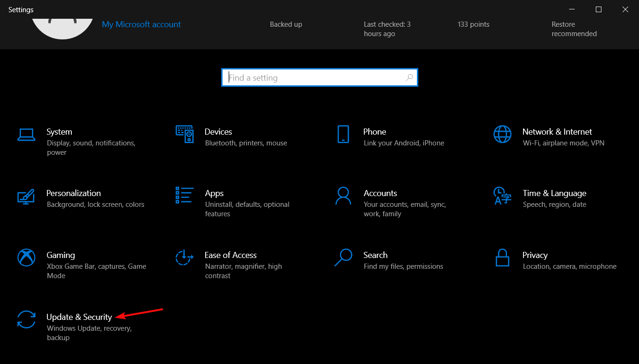
Task: Open System settings via the laptop icon
Action: [x=27, y=135]
